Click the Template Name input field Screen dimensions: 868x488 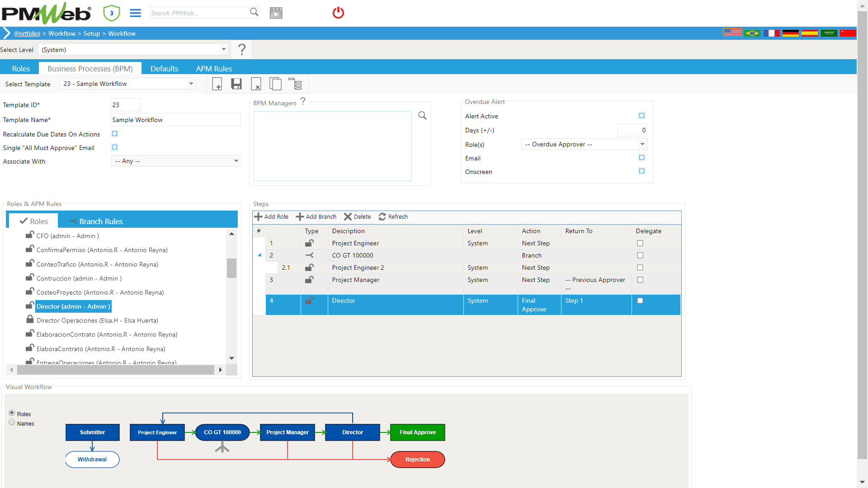pyautogui.click(x=176, y=120)
